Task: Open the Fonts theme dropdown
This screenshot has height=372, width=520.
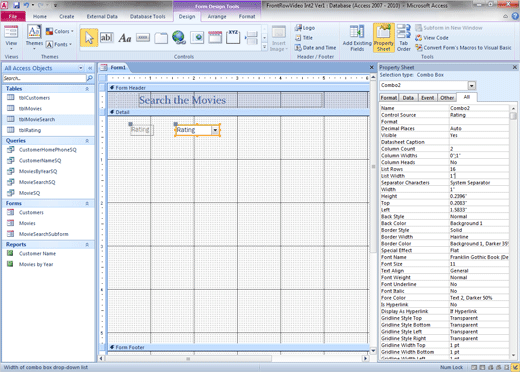Action: [59, 44]
